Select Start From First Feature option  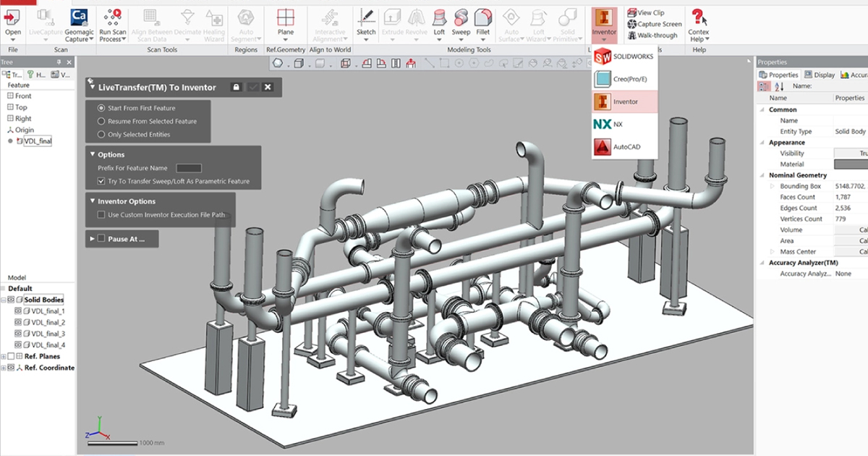point(101,108)
